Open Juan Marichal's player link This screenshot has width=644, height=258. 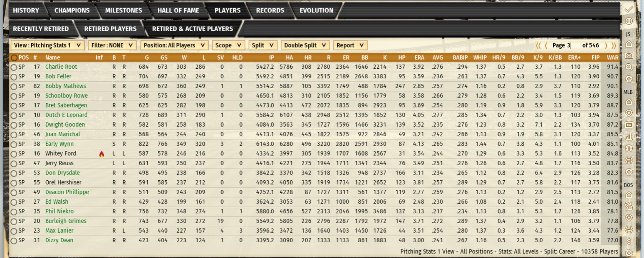point(63,134)
